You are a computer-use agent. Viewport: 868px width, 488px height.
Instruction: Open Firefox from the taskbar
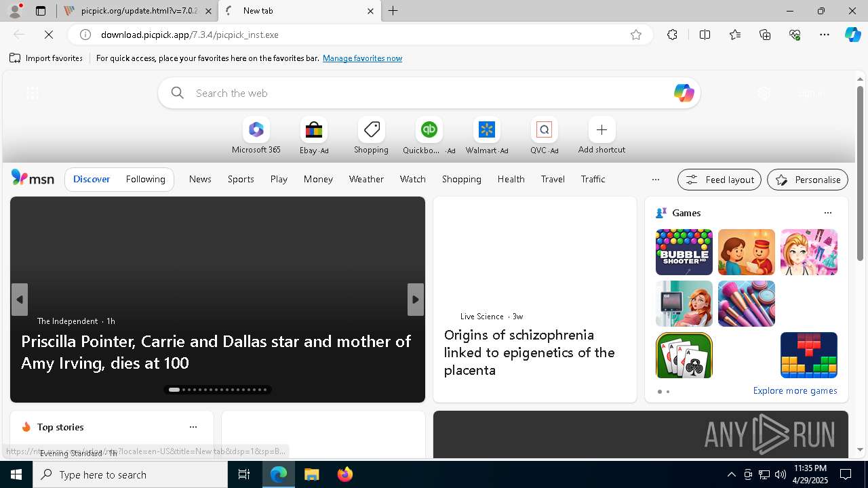point(344,474)
